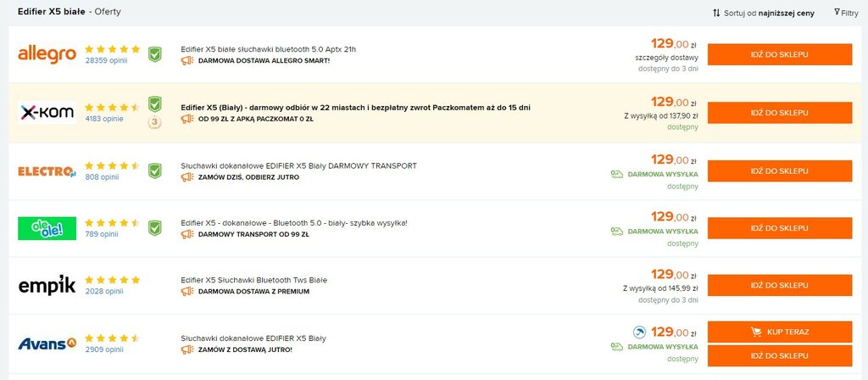Click the green shield badge in Electro.pl row
The image size is (868, 380).
(x=155, y=170)
